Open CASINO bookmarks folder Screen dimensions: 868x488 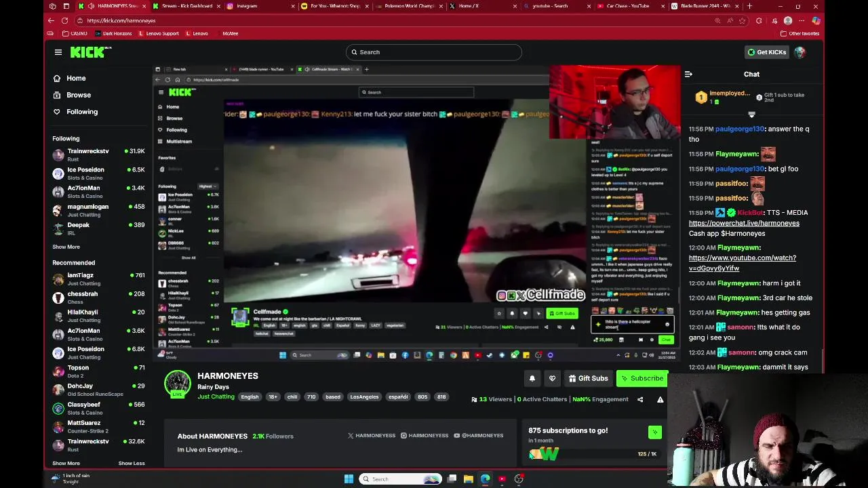pyautogui.click(x=75, y=33)
